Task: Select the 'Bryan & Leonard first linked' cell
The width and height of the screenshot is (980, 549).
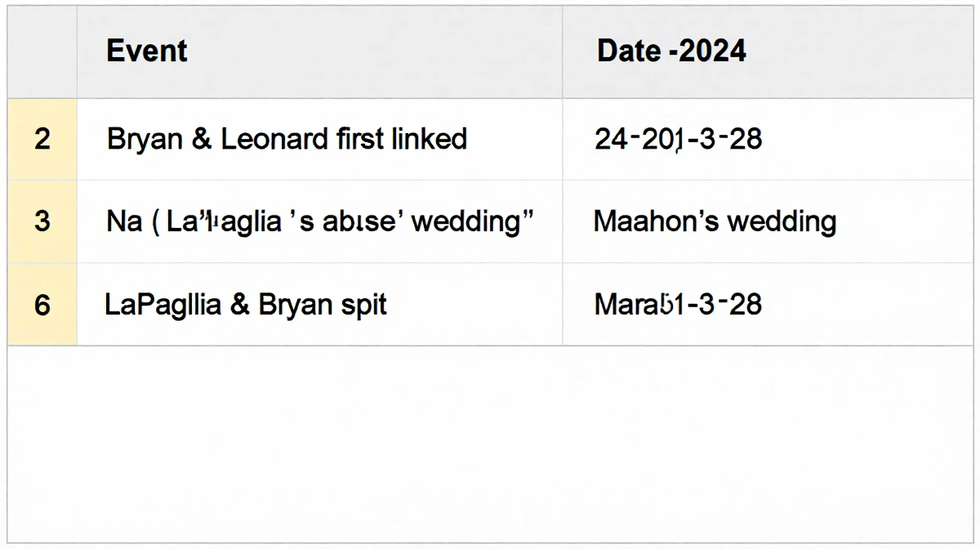Action: point(287,139)
